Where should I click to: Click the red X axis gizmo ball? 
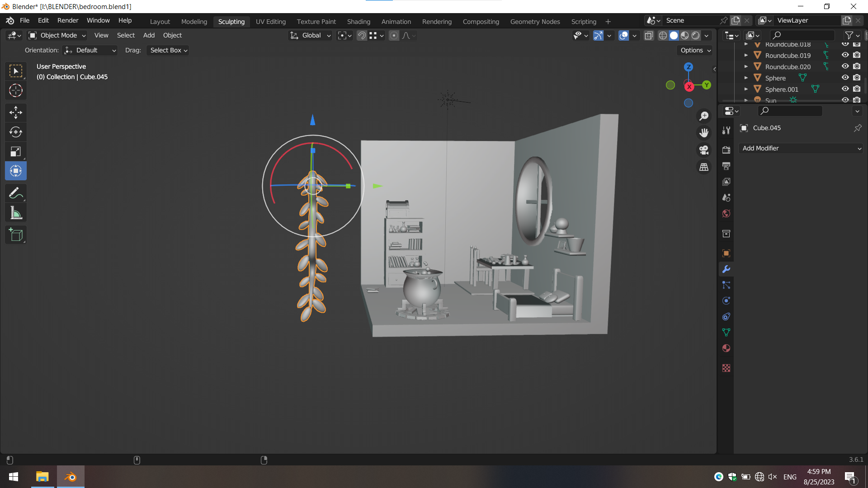(x=689, y=87)
